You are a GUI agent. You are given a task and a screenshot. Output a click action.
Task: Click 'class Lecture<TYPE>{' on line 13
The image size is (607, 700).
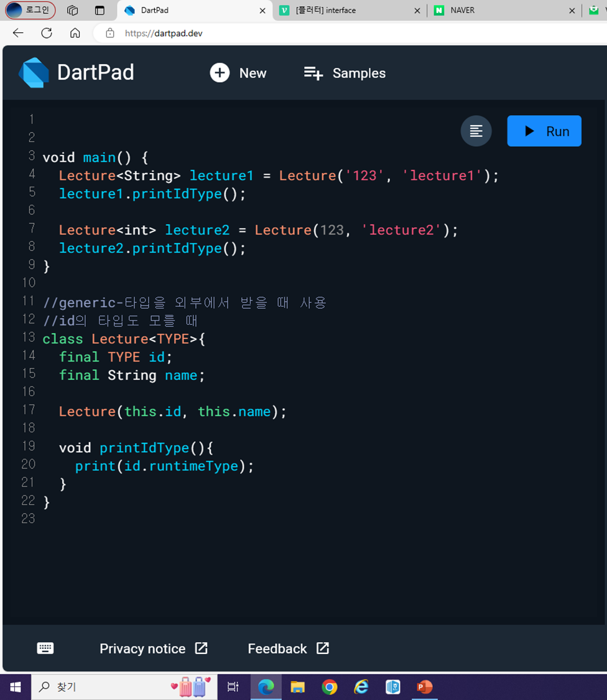coord(124,339)
